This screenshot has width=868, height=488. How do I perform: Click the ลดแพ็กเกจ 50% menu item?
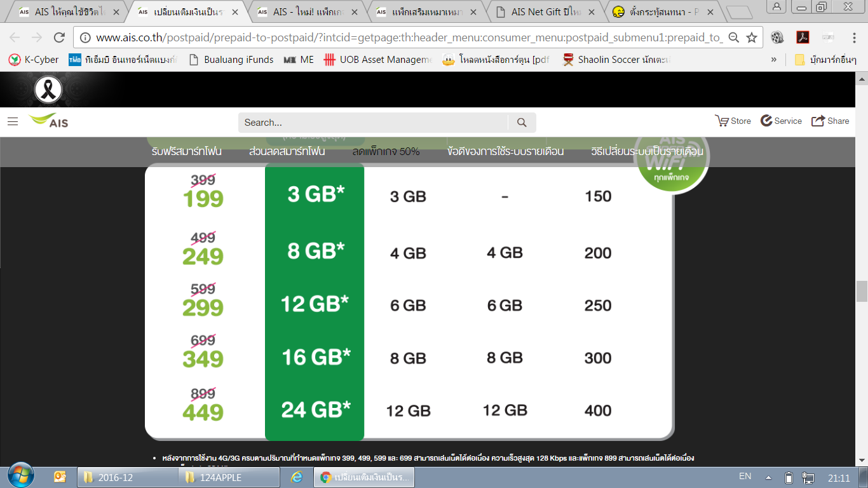click(386, 152)
